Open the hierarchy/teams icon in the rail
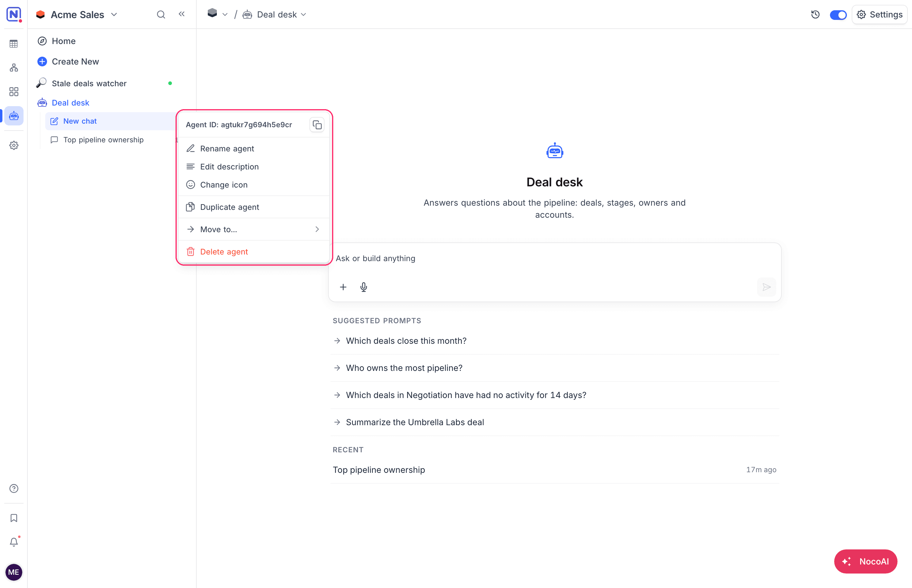 14,68
